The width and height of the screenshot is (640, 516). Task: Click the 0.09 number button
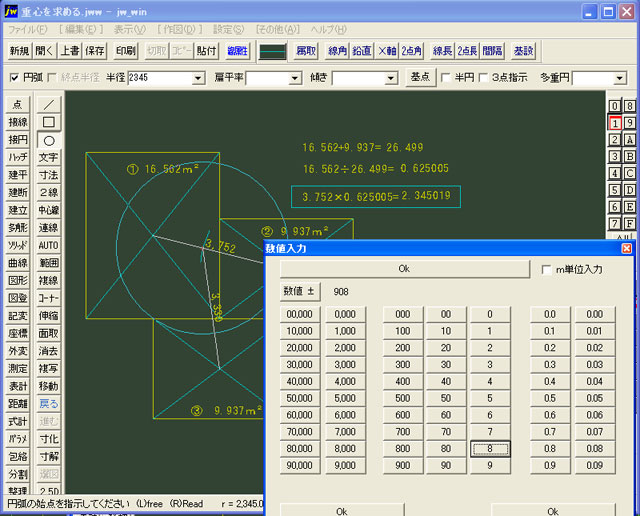595,465
